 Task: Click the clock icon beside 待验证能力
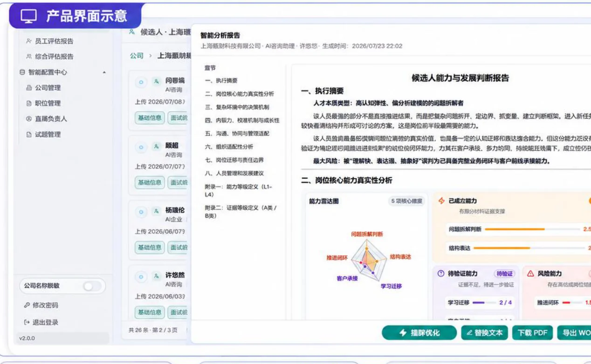[x=441, y=274]
